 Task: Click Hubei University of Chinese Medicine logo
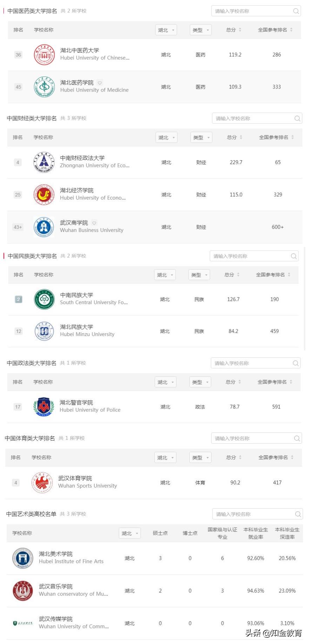point(44,55)
